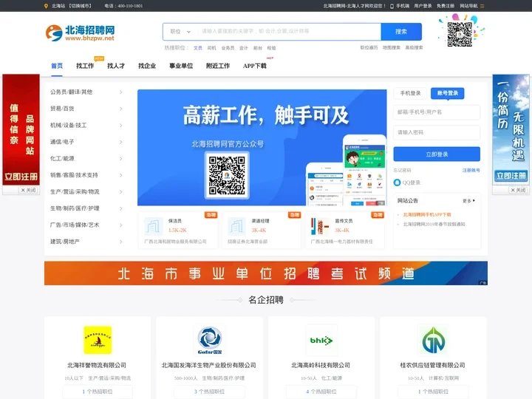Click the hot search term 文员
Image resolution: width=532 pixels, height=399 pixels.
[x=198, y=48]
